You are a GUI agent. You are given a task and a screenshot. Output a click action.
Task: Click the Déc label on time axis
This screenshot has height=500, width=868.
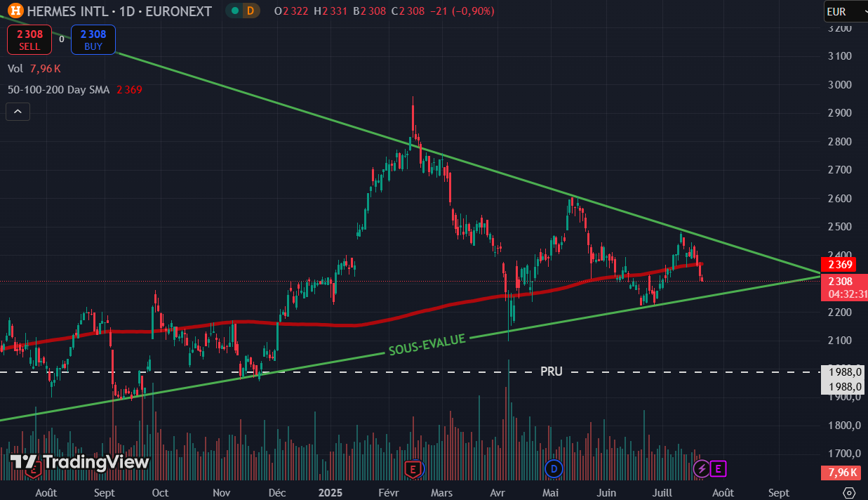pyautogui.click(x=277, y=493)
